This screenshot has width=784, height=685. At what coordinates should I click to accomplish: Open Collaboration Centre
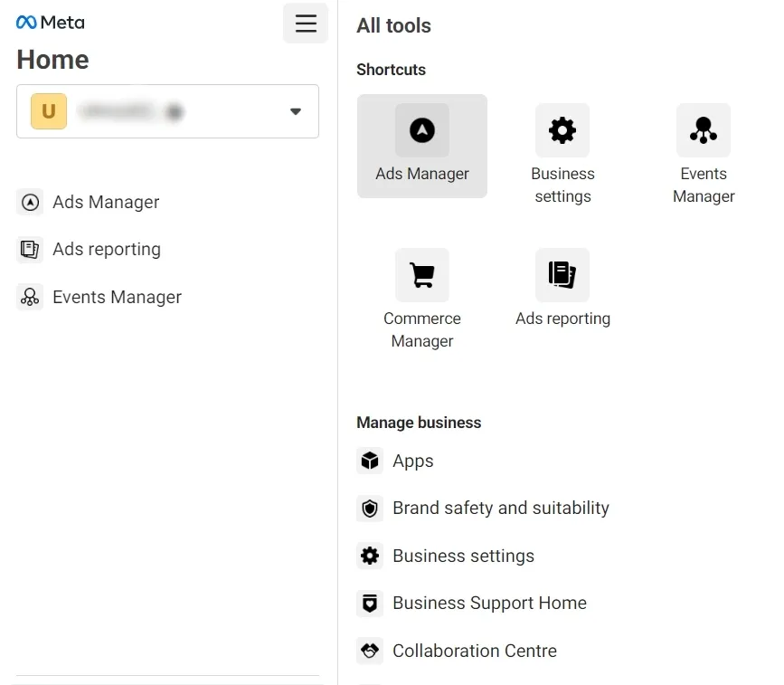(x=475, y=651)
